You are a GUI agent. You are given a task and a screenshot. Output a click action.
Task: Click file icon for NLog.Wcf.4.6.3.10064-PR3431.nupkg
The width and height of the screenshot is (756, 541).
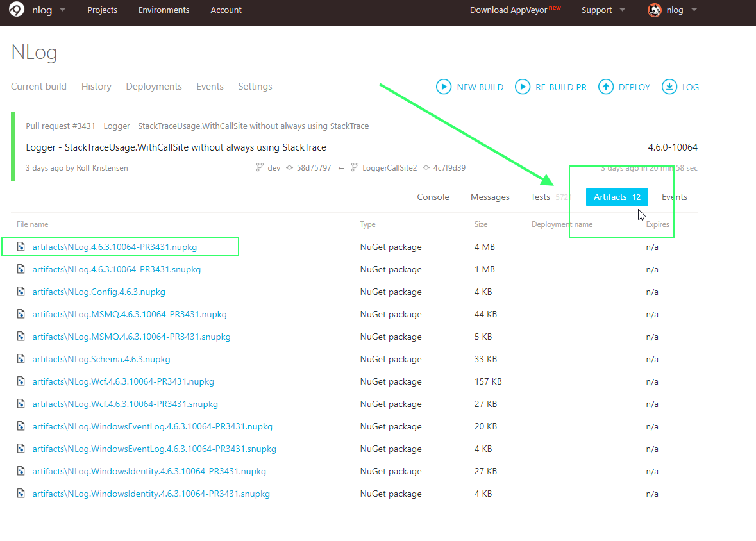(x=21, y=381)
